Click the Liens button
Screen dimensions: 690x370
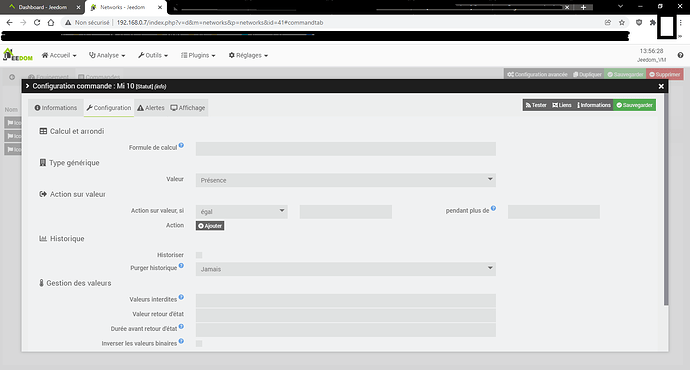pos(562,105)
